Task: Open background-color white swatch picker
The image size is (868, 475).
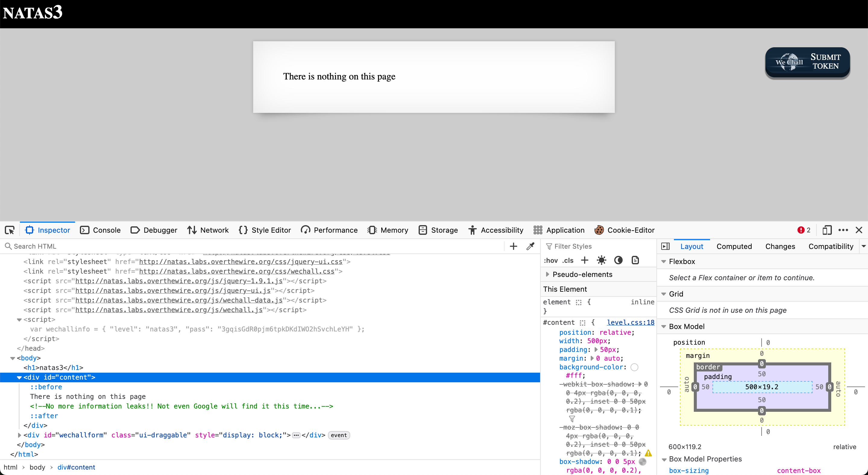Action: tap(634, 367)
